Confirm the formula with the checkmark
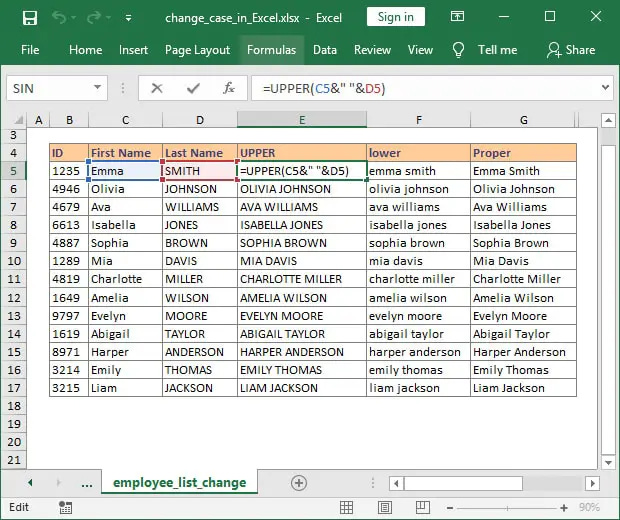The image size is (620, 520). coord(193,88)
